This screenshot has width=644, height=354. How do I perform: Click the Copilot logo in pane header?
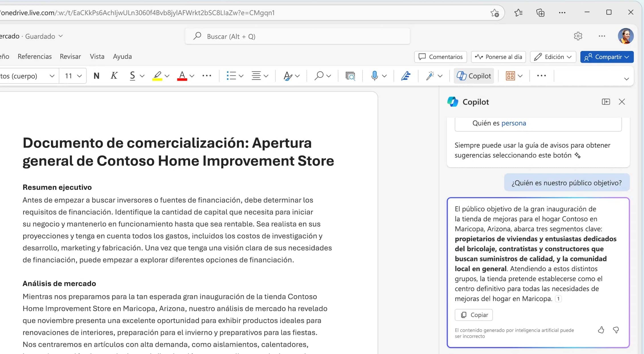pyautogui.click(x=453, y=102)
